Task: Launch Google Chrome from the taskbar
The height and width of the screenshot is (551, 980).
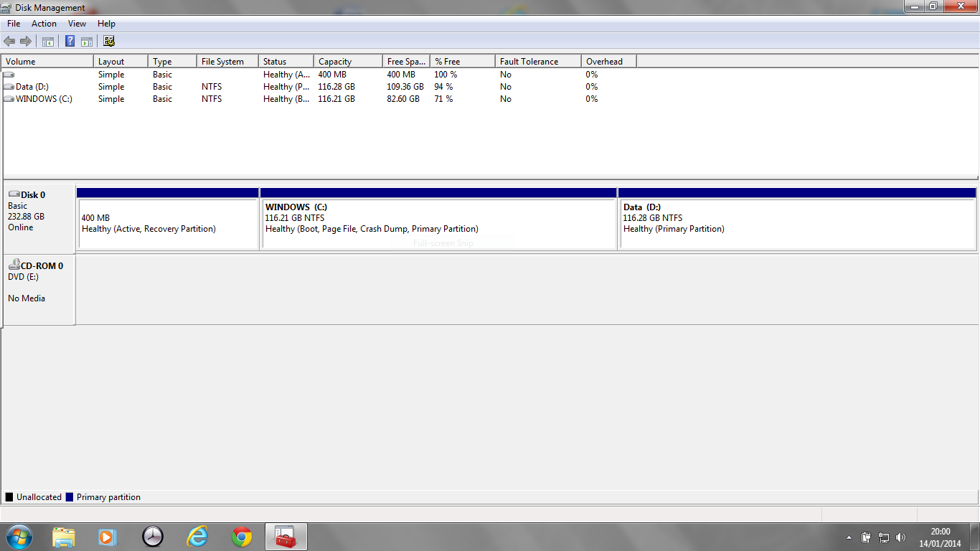Action: pos(242,537)
